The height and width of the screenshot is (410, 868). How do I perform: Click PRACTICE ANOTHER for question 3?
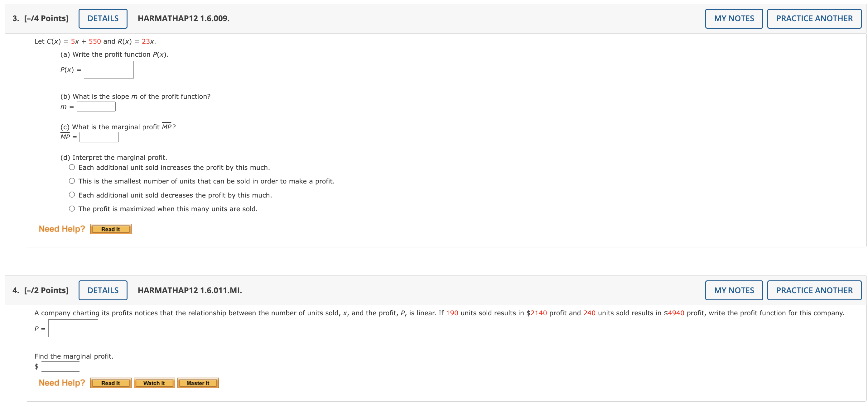click(x=814, y=18)
